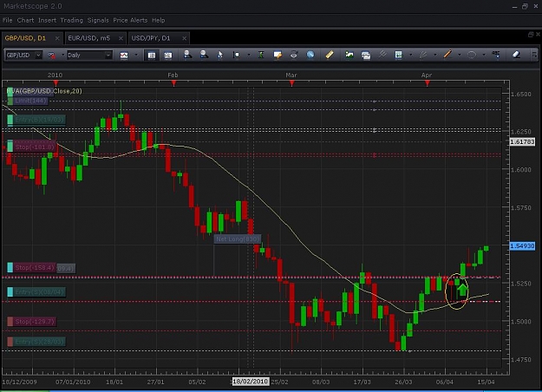Expand the line tool dropdown arrow

point(460,55)
